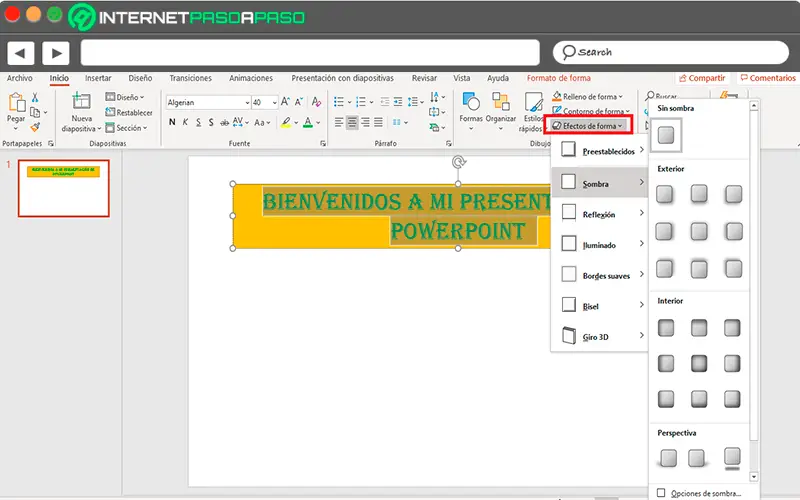Toggle bold N formatting

click(x=171, y=122)
